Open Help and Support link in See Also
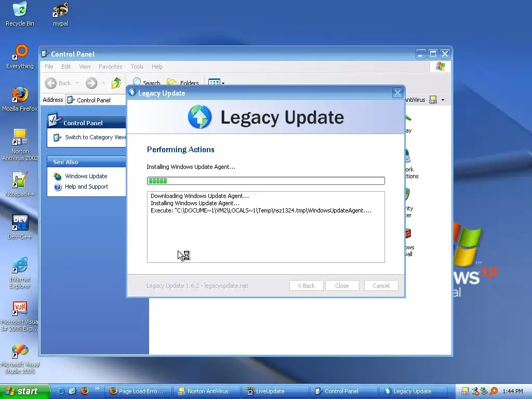Image resolution: width=532 pixels, height=399 pixels. (x=86, y=187)
